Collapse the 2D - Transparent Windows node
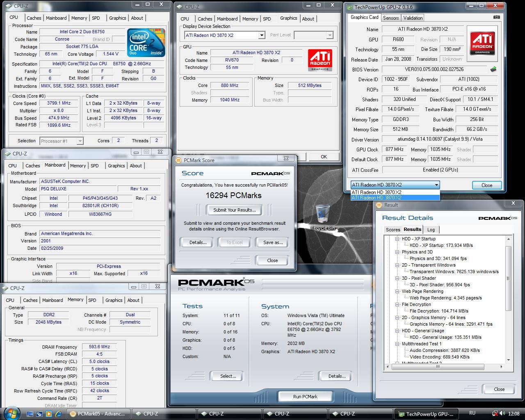Image resolution: width=525 pixels, height=420 pixels. pyautogui.click(x=397, y=265)
